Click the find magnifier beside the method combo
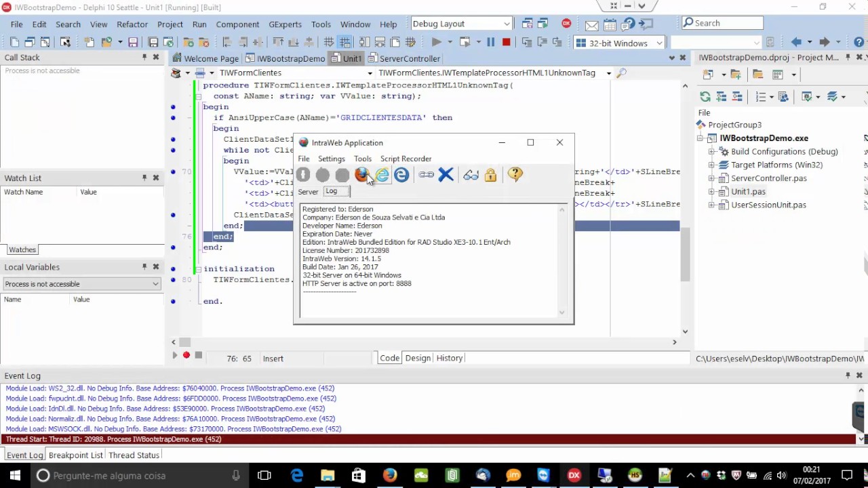The image size is (868, 488). pyautogui.click(x=621, y=73)
